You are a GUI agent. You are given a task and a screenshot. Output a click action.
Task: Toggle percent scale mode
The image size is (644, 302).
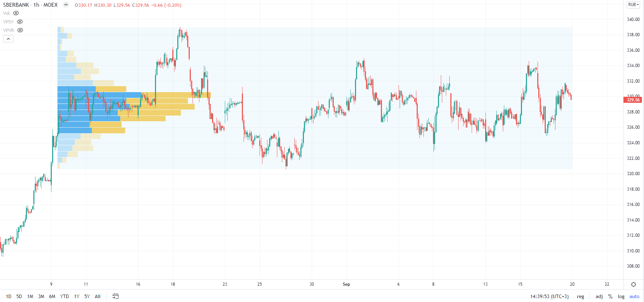point(610,296)
